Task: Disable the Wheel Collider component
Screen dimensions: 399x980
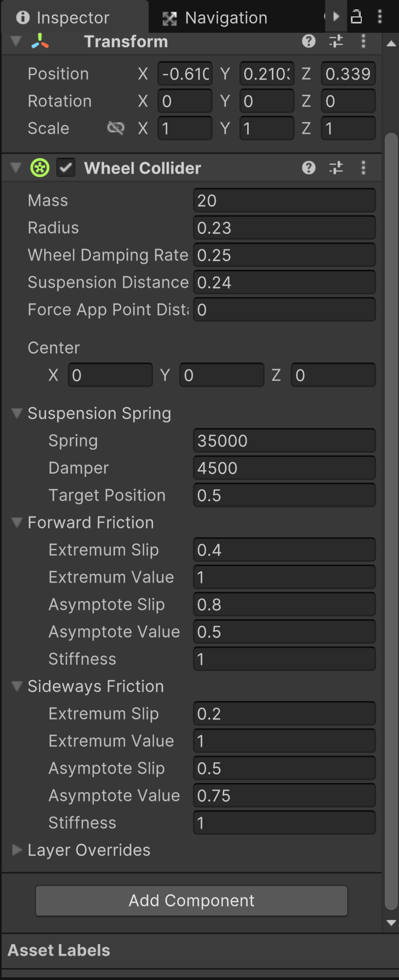Action: 65,168
